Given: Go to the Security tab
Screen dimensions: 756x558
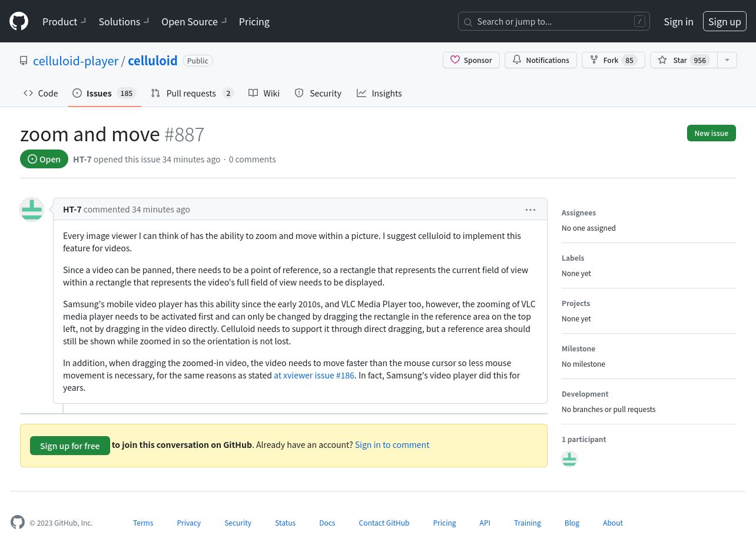Looking at the screenshot, I should pos(318,93).
